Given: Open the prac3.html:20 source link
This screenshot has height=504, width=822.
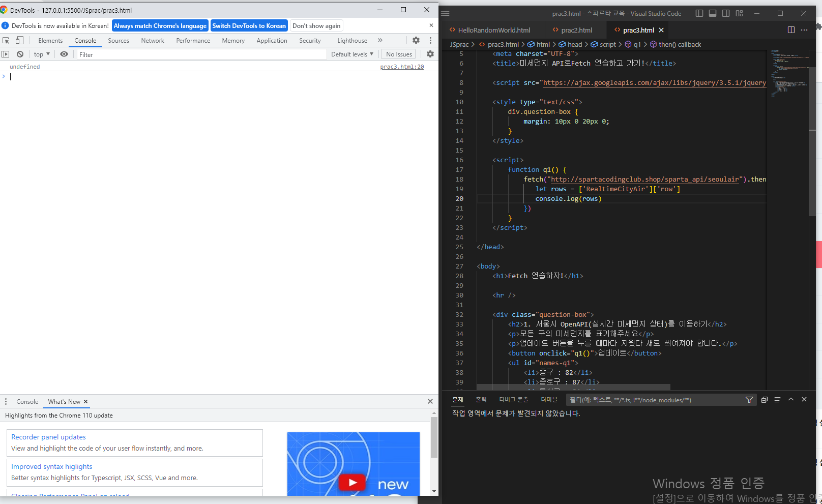Looking at the screenshot, I should pyautogui.click(x=402, y=67).
